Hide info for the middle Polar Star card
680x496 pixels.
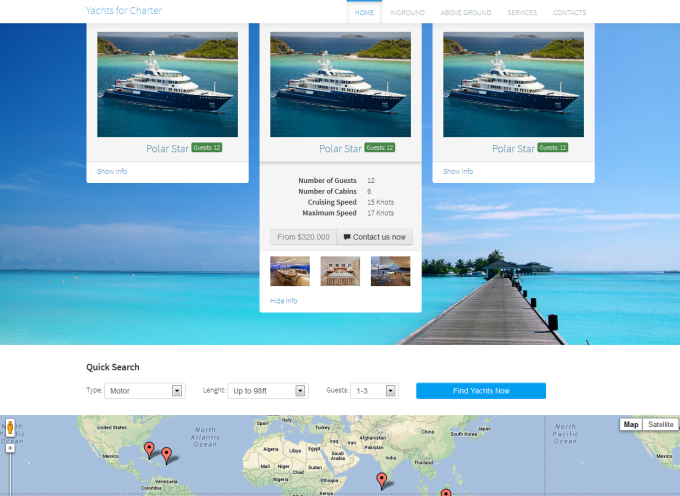[x=284, y=301]
